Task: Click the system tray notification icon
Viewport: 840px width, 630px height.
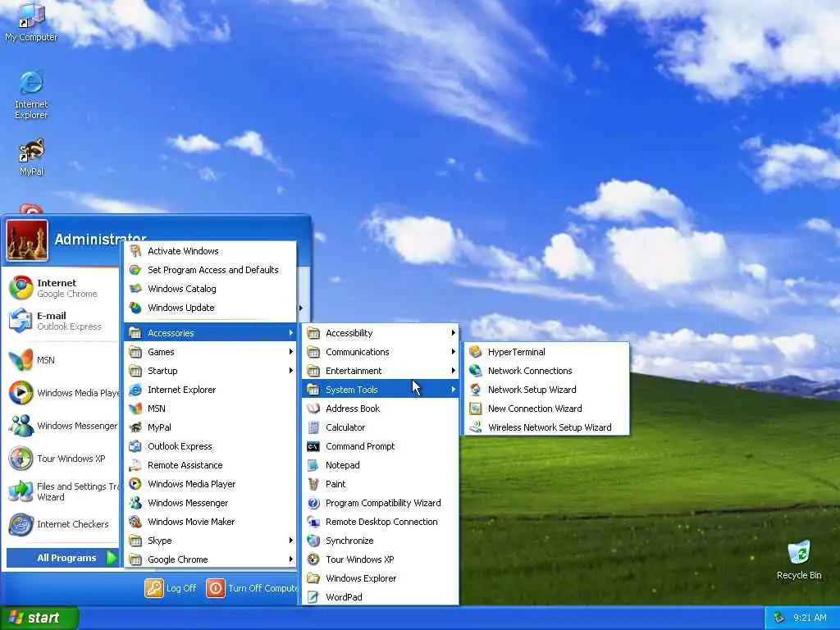Action: (x=779, y=618)
